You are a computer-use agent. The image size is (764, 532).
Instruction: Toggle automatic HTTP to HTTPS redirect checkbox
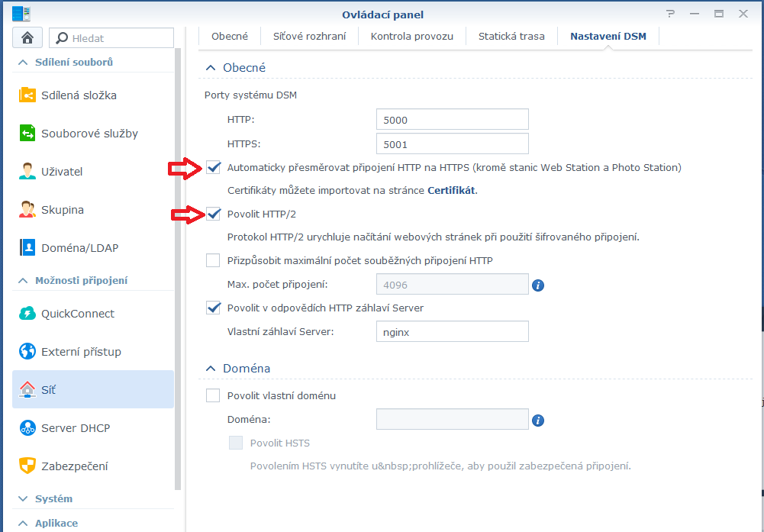tap(213, 167)
